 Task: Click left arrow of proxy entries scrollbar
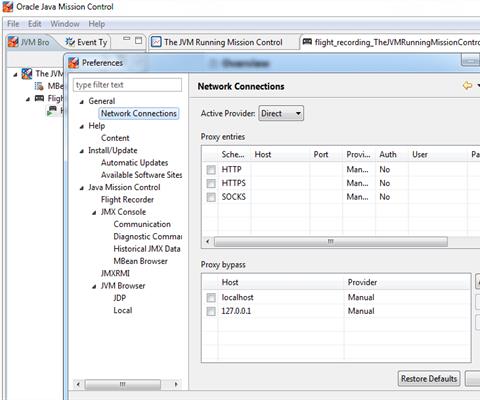point(208,241)
